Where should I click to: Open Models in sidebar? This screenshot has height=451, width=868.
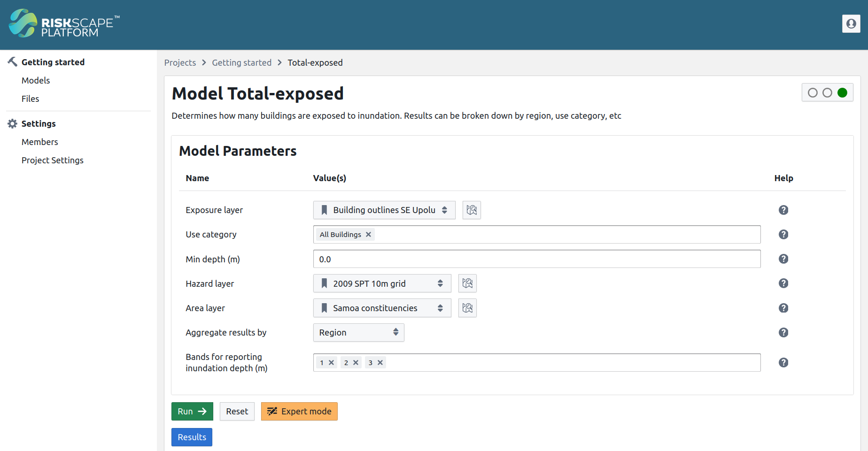click(x=36, y=80)
